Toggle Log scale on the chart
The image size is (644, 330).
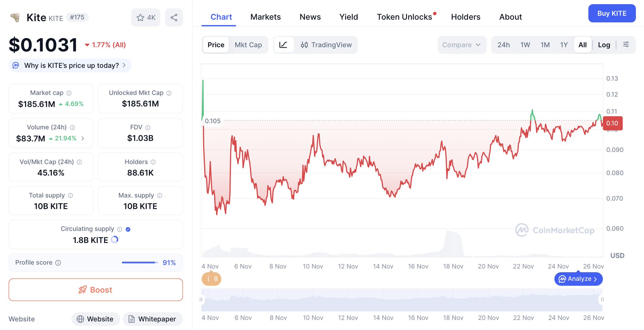pyautogui.click(x=604, y=45)
